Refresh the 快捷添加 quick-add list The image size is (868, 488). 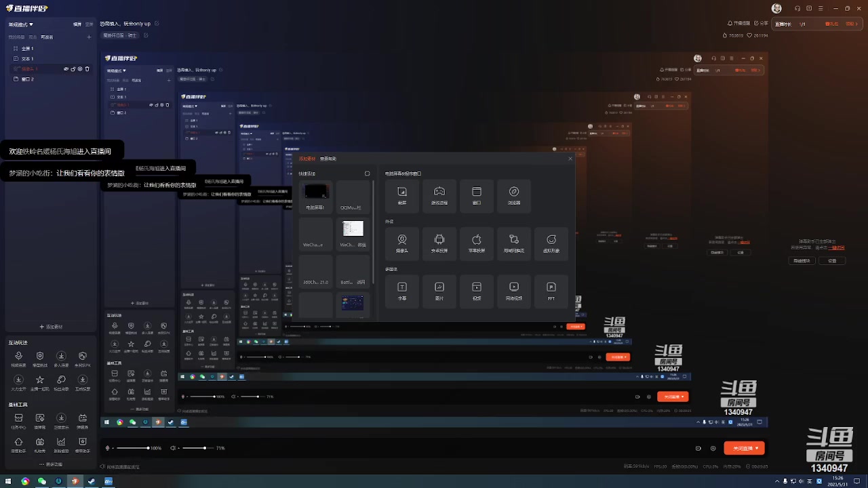[368, 174]
